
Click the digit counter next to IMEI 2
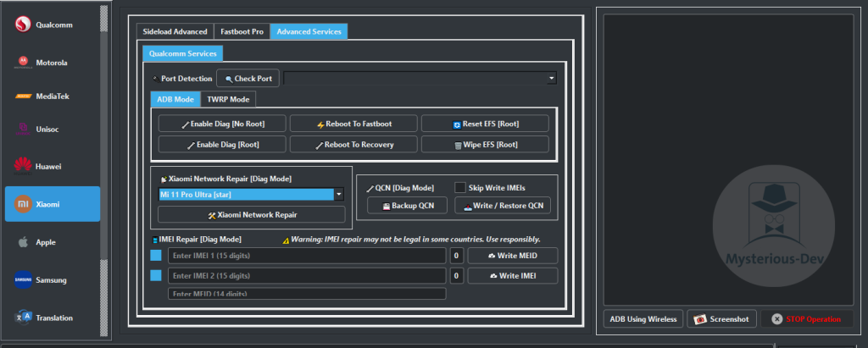[x=457, y=275]
